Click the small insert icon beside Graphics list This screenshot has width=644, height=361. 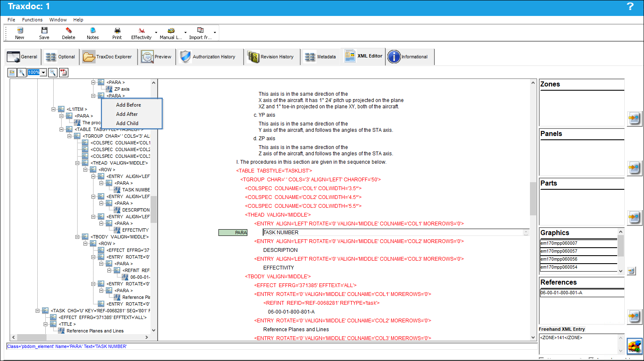pos(631,271)
